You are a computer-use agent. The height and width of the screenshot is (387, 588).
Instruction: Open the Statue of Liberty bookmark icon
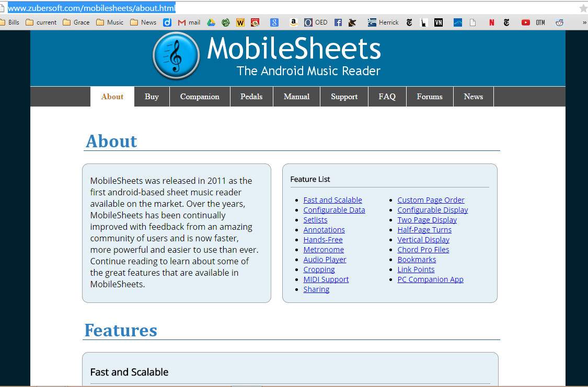click(424, 22)
